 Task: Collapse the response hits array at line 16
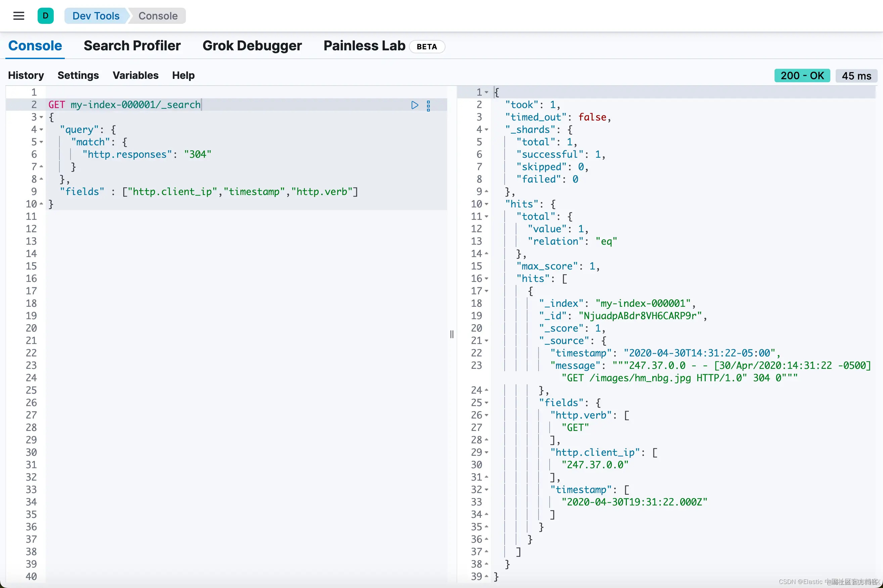tap(486, 279)
